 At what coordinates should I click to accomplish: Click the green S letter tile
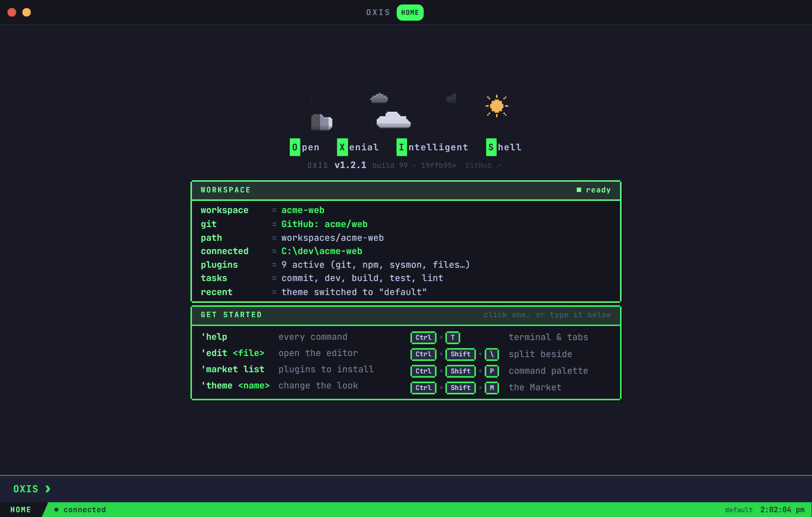point(491,147)
